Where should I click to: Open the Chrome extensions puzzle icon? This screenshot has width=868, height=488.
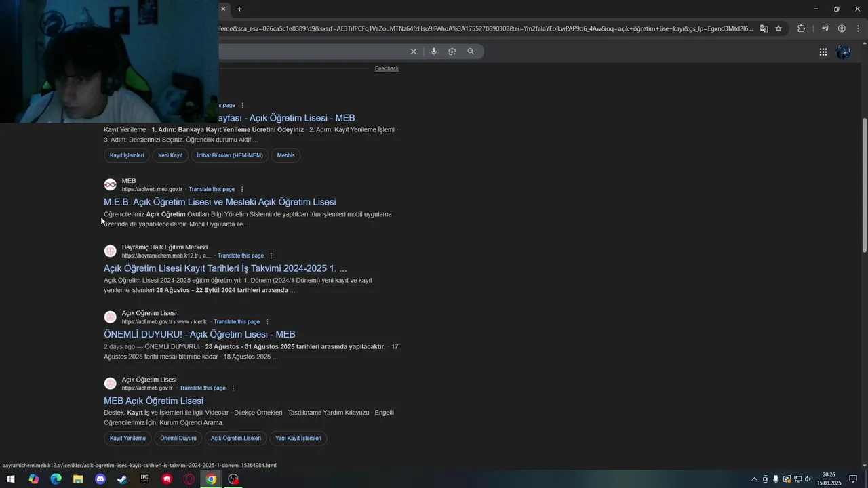click(x=802, y=28)
